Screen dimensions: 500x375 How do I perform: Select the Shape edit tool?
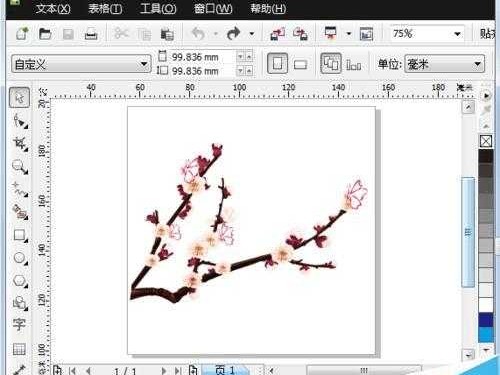(x=20, y=121)
